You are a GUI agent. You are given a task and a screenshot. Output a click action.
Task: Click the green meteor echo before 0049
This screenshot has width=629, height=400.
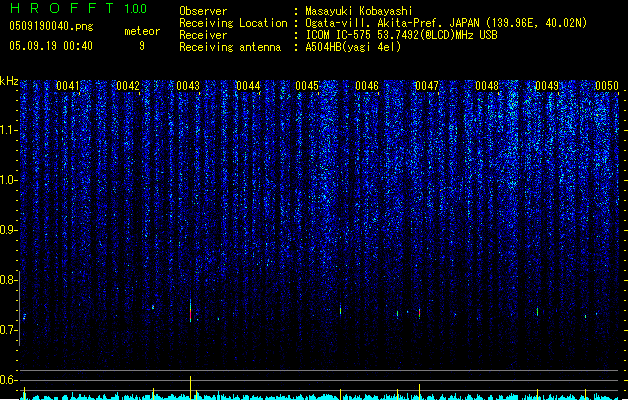coord(538,311)
